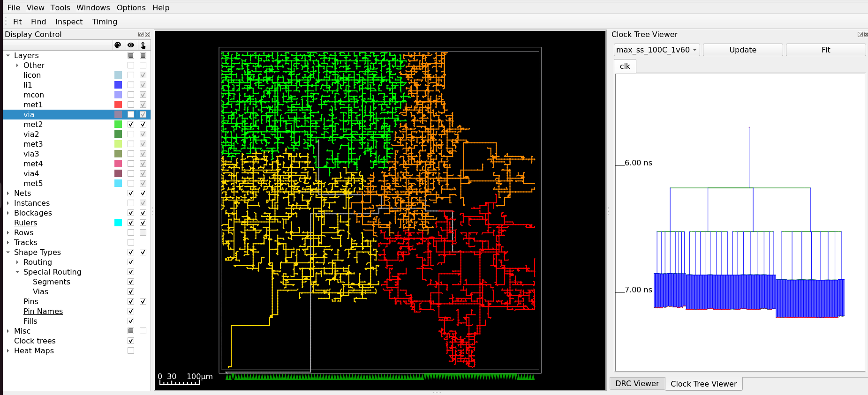The image size is (868, 395).
Task: Toggle via layer visibility checkbox
Action: pos(131,114)
